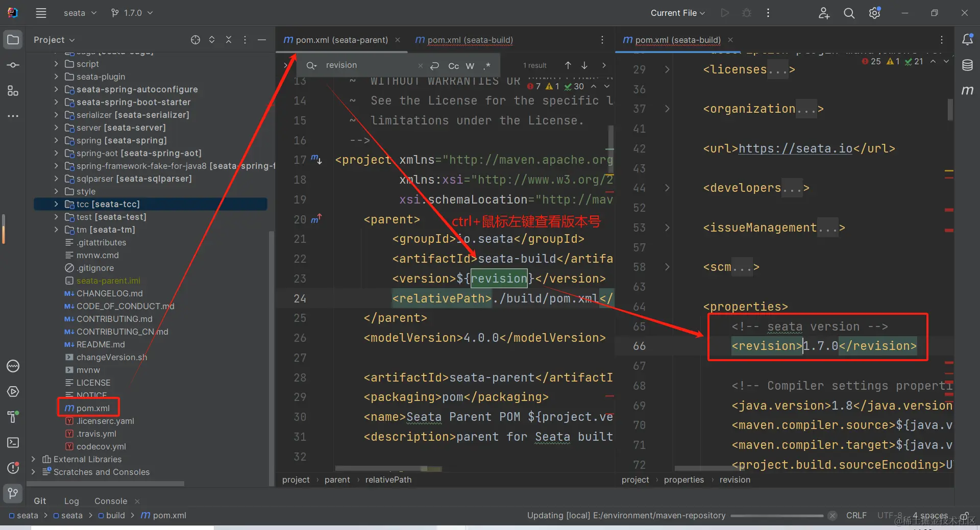Expand all nodes in Project panel
This screenshot has height=530, width=980.
tap(212, 40)
